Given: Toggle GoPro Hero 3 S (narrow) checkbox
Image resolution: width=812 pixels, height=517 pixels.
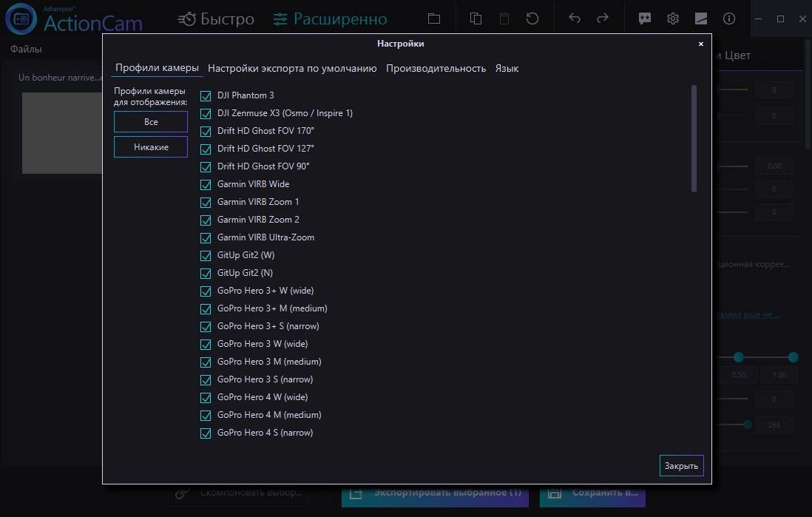Looking at the screenshot, I should [x=206, y=379].
